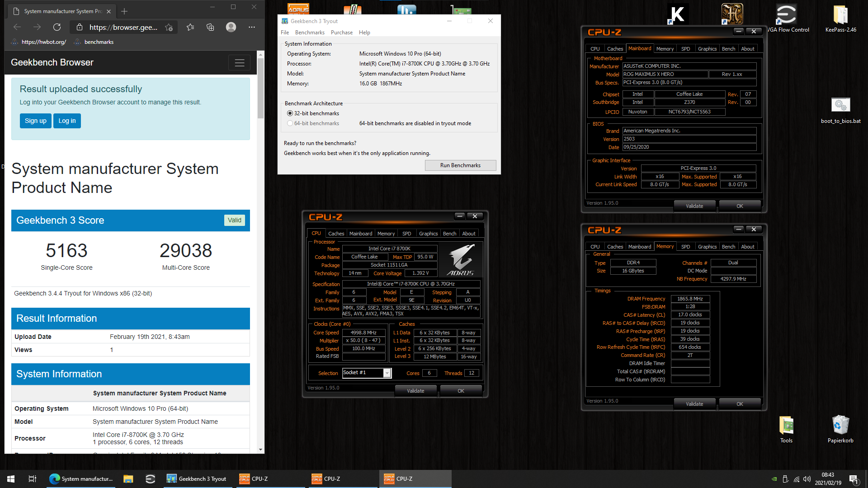Open the Papierkorb recycle bin
The height and width of the screenshot is (488, 868).
tap(840, 429)
